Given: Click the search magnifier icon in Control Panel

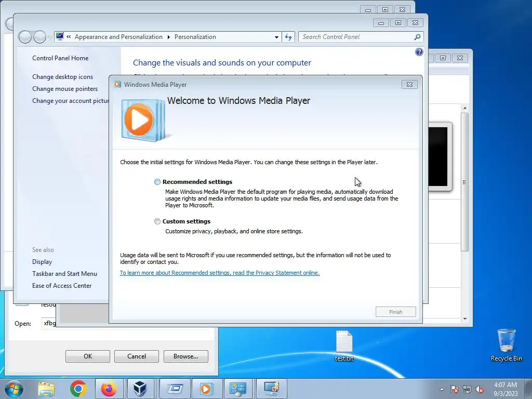Looking at the screenshot, I should tap(417, 37).
